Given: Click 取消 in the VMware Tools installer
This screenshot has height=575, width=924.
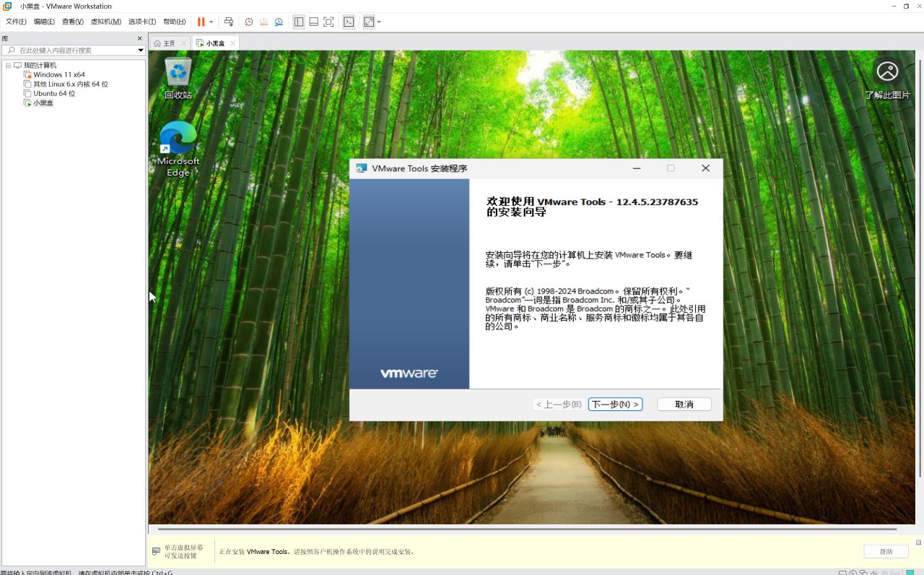Looking at the screenshot, I should tap(684, 405).
